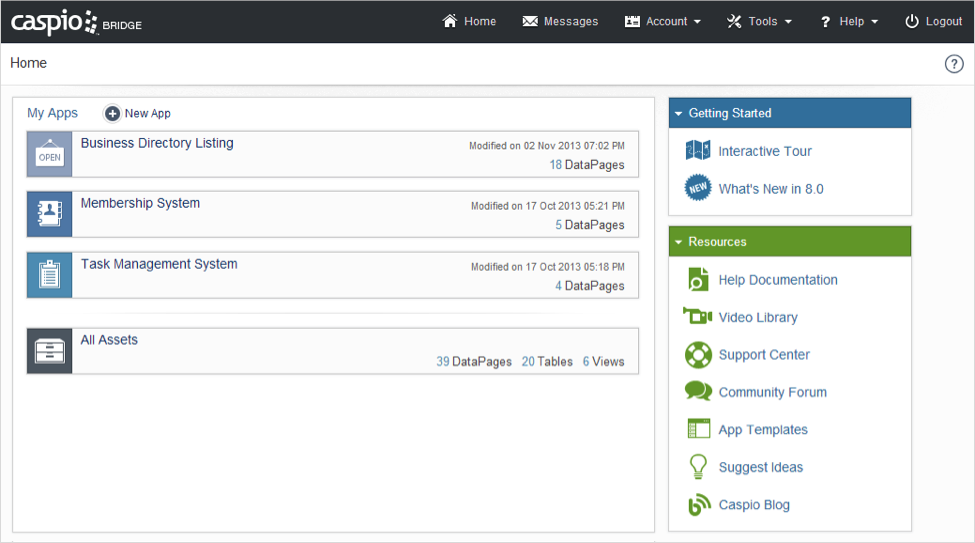Click the page help question mark icon
This screenshot has width=975, height=543.
tap(954, 64)
